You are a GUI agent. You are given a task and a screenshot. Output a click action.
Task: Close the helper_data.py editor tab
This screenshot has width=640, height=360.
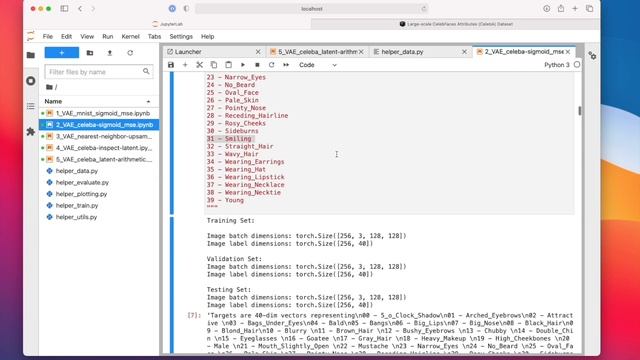pyautogui.click(x=464, y=52)
